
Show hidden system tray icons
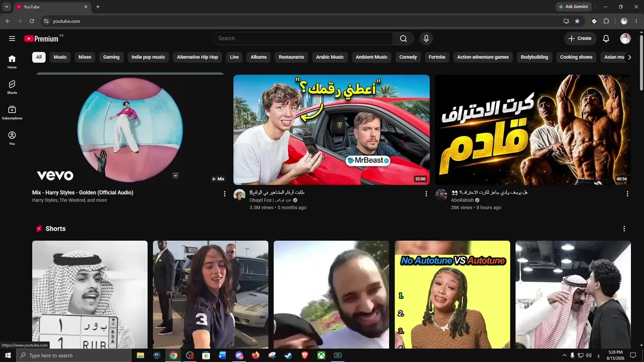tap(564, 355)
